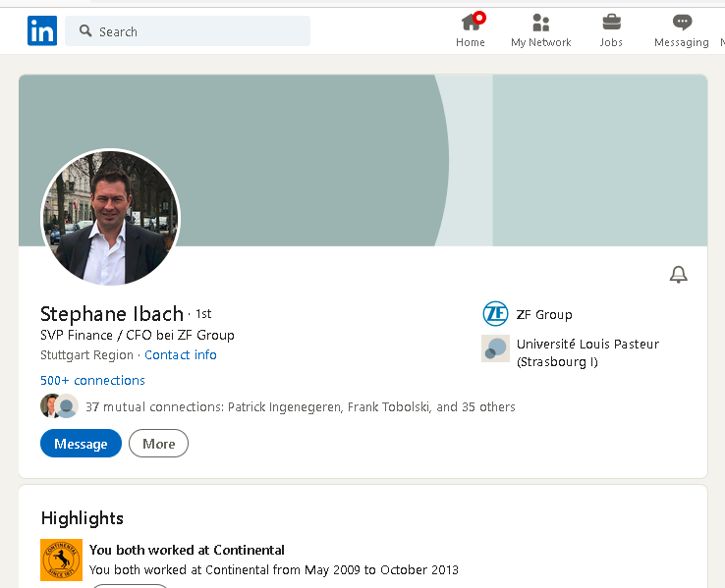Click the notification bell on profile
The image size is (725, 588).
tap(678, 275)
